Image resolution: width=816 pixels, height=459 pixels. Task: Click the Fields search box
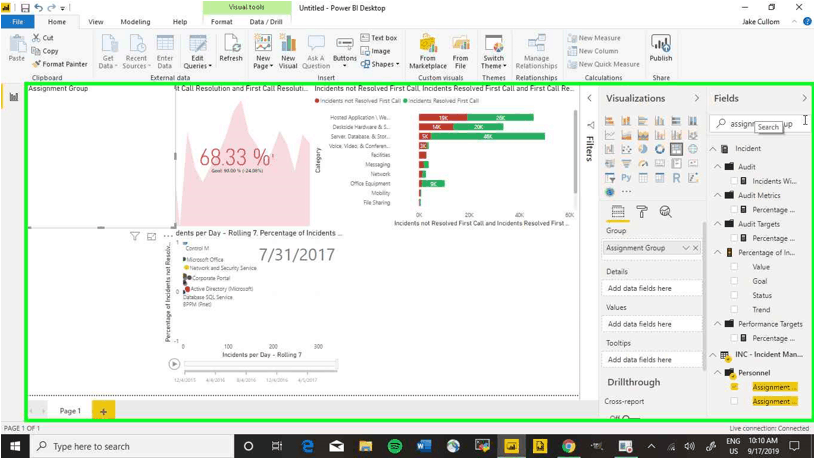tap(760, 124)
